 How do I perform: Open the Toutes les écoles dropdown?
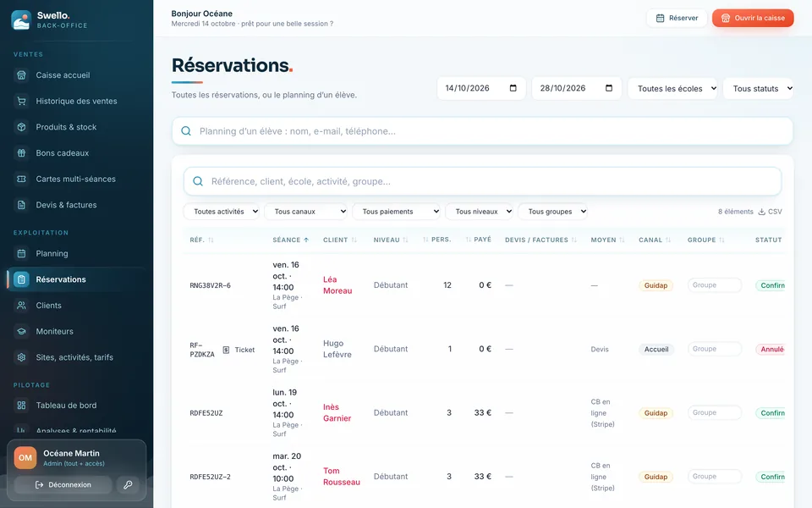coord(672,89)
